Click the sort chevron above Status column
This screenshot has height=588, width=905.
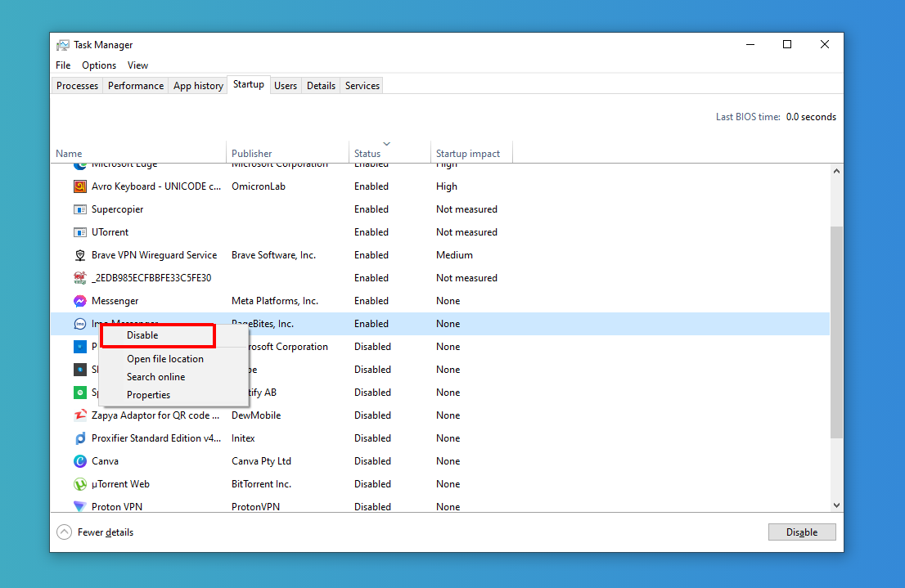pyautogui.click(x=387, y=144)
